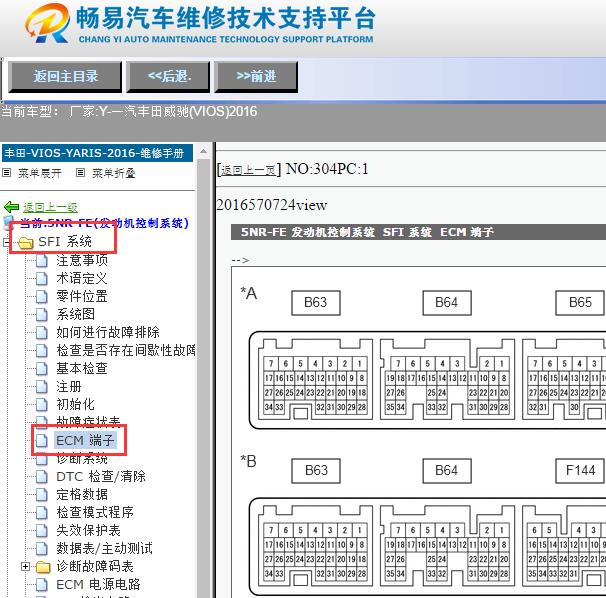
Task: Follow the green 返回上一级 link
Action: tap(50, 207)
